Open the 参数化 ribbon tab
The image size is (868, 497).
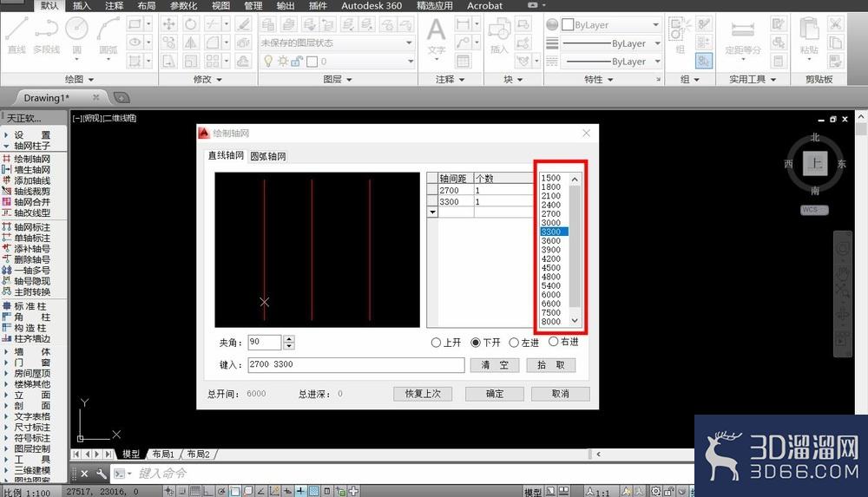click(x=183, y=5)
